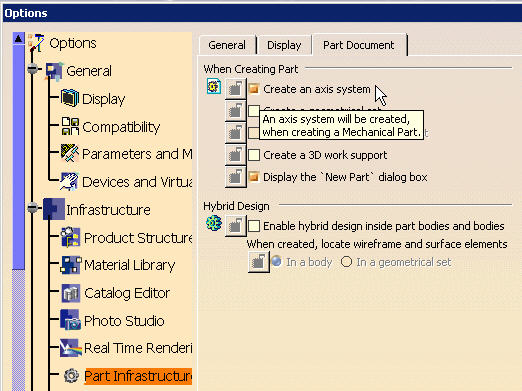
Task: Click lock icon next to 3D work support
Action: (235, 155)
